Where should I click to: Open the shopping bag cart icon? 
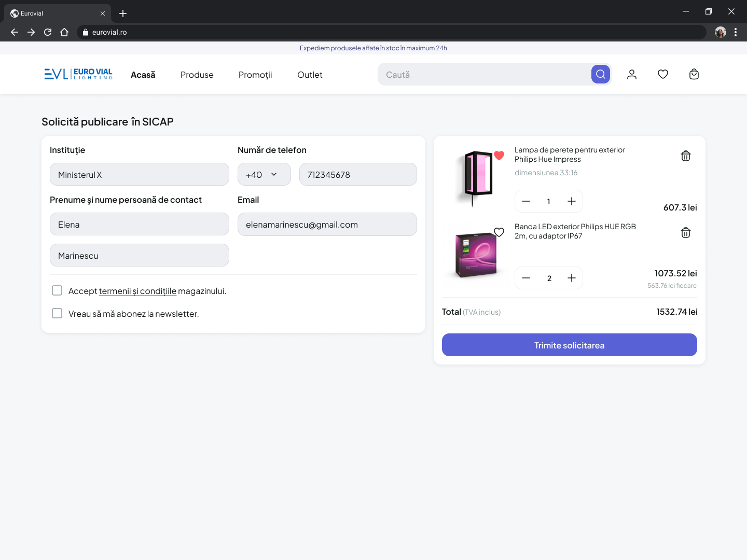pyautogui.click(x=694, y=74)
